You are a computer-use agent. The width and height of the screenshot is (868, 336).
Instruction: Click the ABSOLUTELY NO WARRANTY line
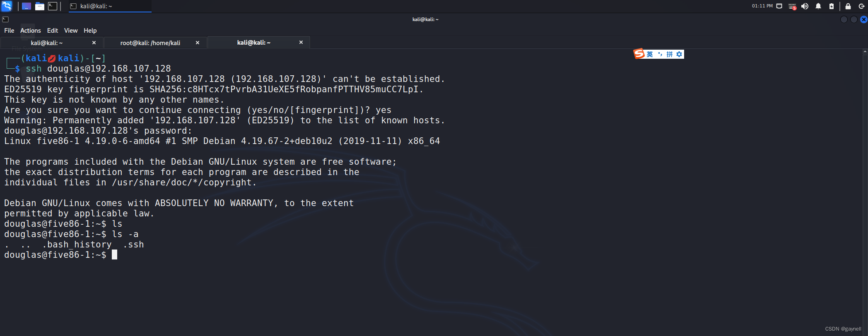point(179,203)
